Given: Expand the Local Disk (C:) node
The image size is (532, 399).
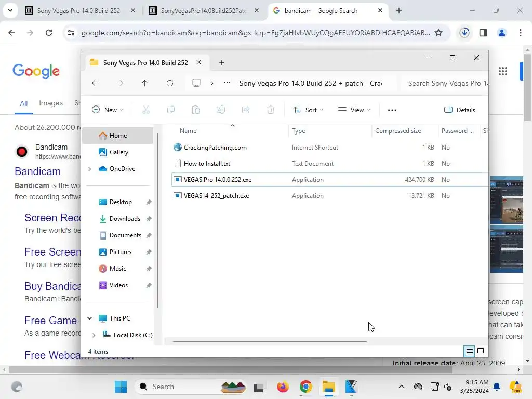Looking at the screenshot, I should [94, 335].
